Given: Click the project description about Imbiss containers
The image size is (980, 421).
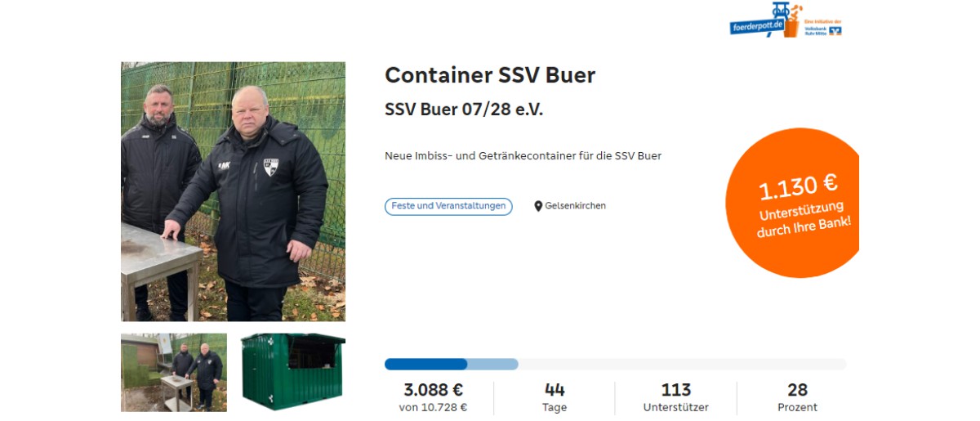Looking at the screenshot, I should pyautogui.click(x=523, y=155).
